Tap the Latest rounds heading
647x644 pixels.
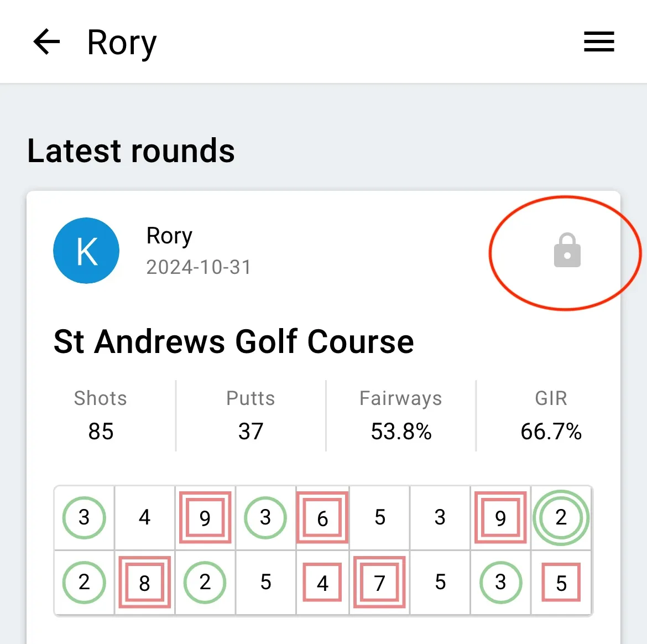point(131,150)
